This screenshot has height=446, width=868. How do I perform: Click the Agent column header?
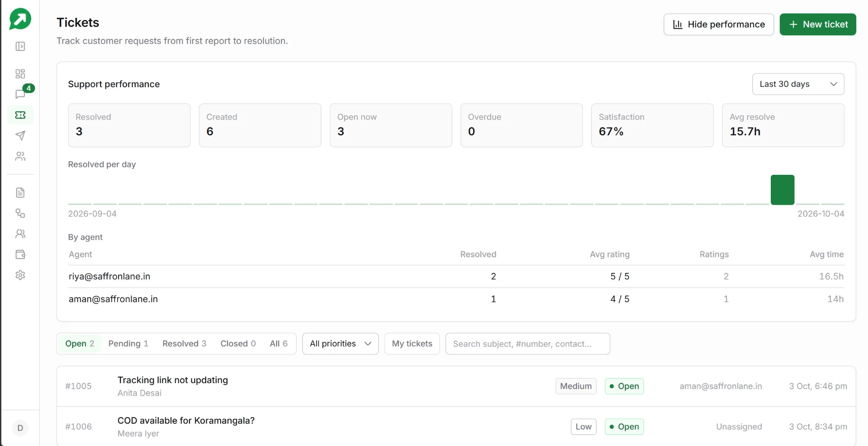[80, 254]
